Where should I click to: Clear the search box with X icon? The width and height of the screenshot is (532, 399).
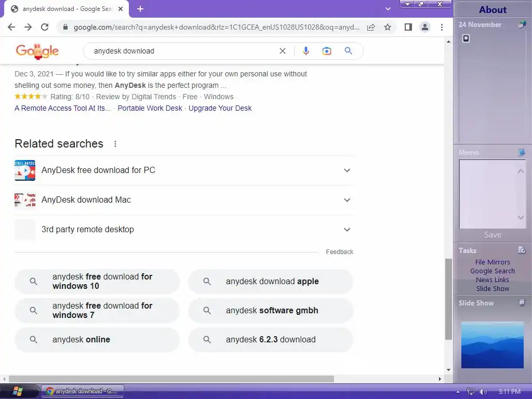coord(283,51)
